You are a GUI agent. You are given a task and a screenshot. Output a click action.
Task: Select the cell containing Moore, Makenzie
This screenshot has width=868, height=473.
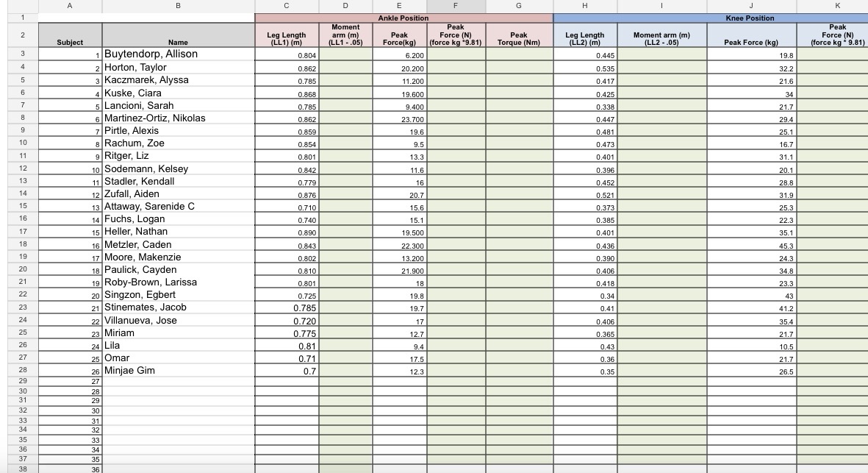179,257
